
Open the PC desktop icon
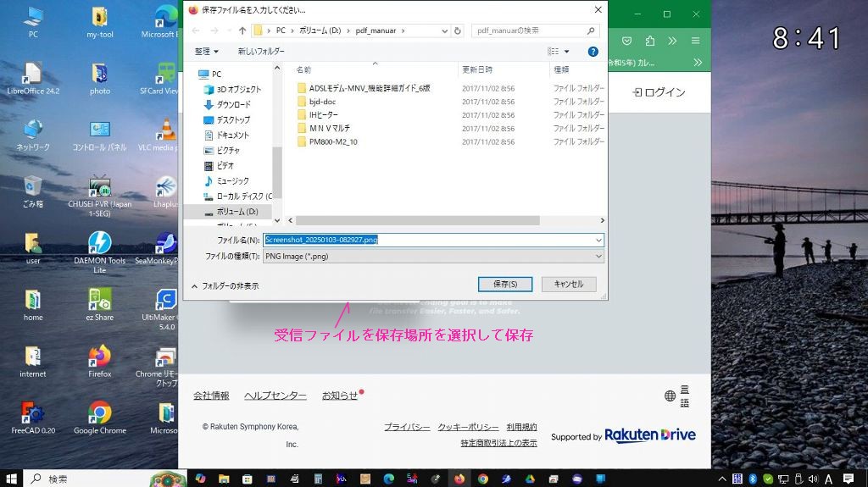click(33, 22)
